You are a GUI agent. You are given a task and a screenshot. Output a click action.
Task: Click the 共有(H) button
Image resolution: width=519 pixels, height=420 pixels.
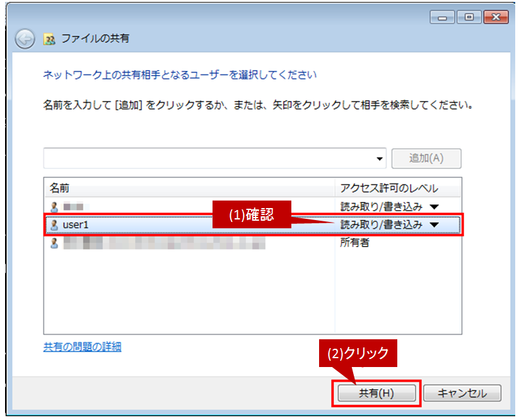pos(376,393)
